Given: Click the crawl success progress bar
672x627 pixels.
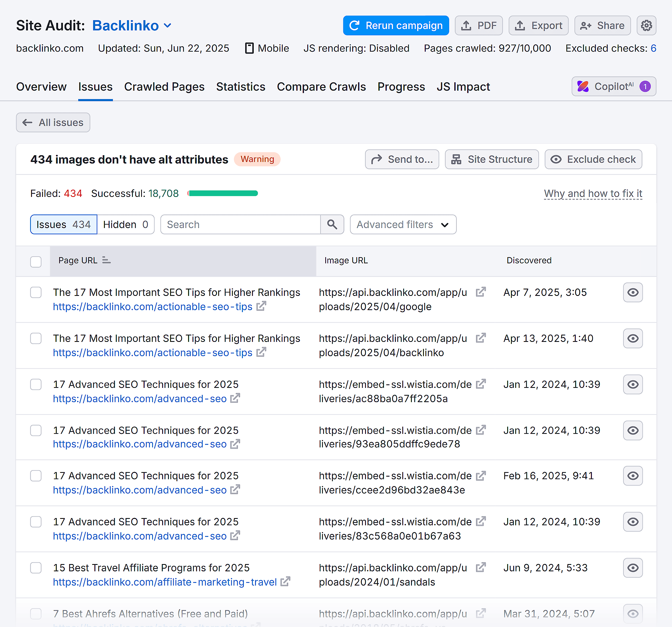Looking at the screenshot, I should click(223, 193).
